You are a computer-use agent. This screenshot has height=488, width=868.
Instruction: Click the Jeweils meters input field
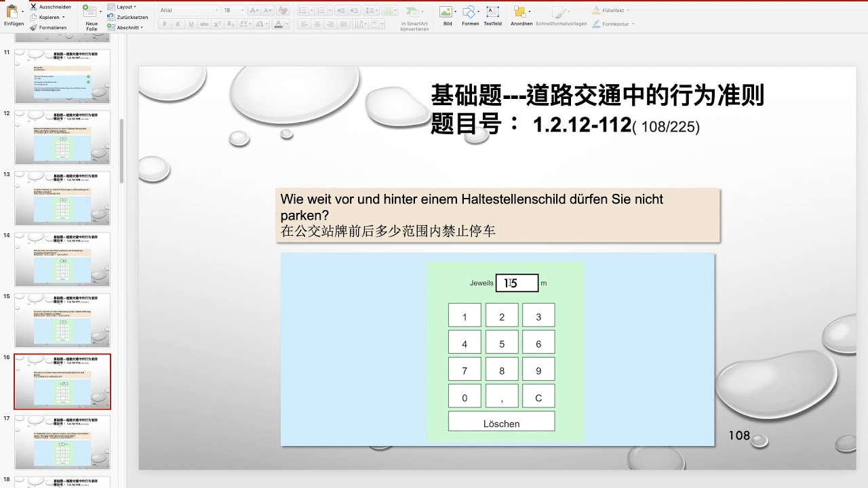point(517,283)
